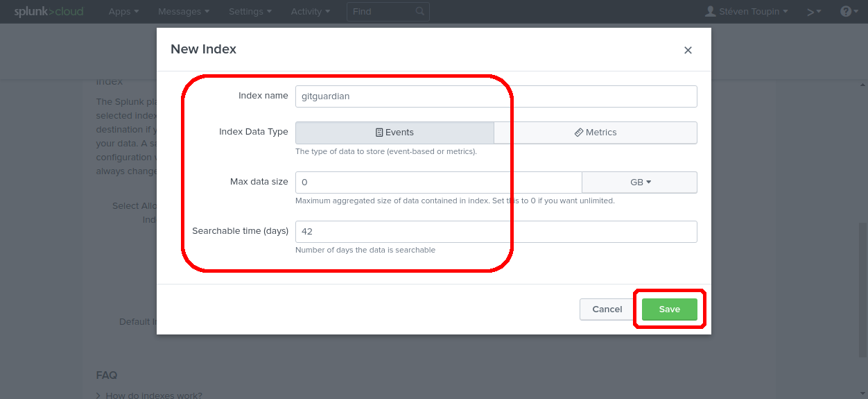Click the 'Number of days the data is searchable' hint
The height and width of the screenshot is (399, 868).
pos(365,250)
